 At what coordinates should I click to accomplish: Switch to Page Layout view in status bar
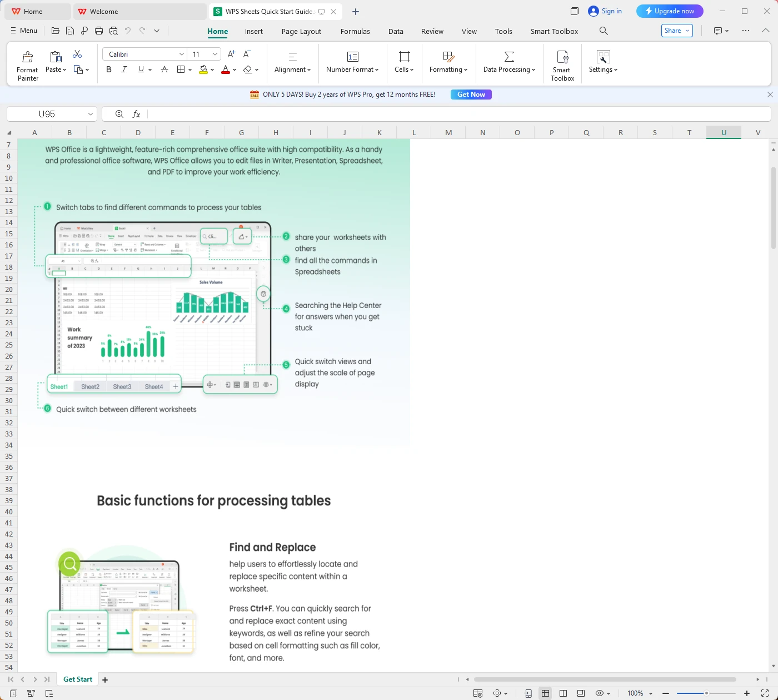(581, 693)
